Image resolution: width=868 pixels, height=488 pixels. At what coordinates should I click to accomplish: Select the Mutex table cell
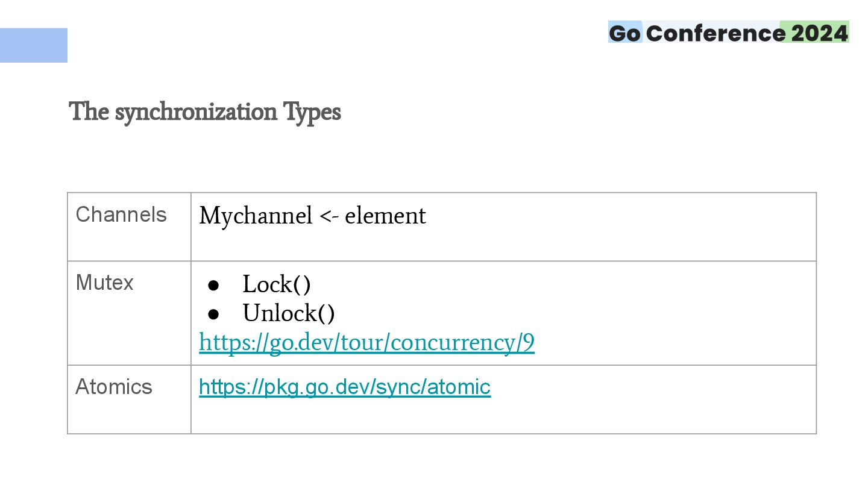[x=129, y=313]
